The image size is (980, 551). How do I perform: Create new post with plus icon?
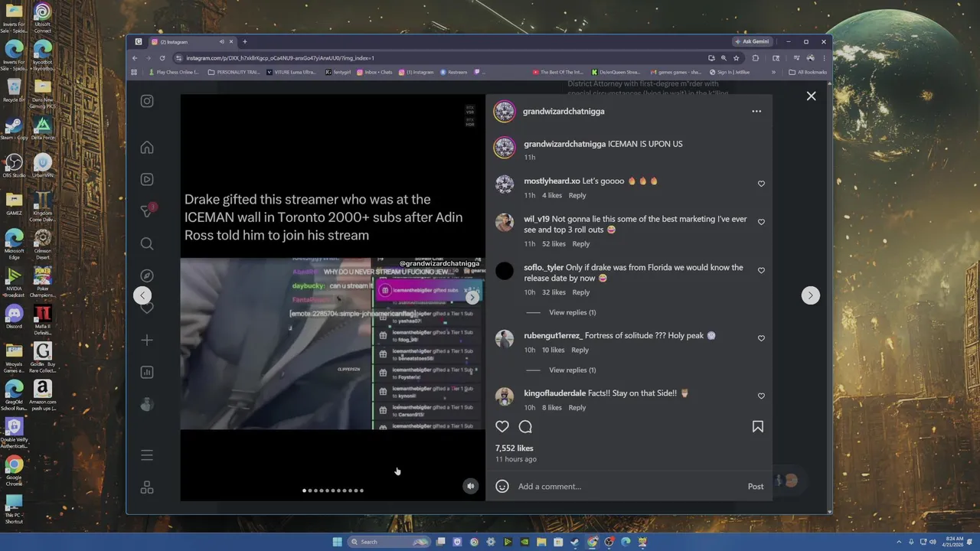(x=147, y=340)
